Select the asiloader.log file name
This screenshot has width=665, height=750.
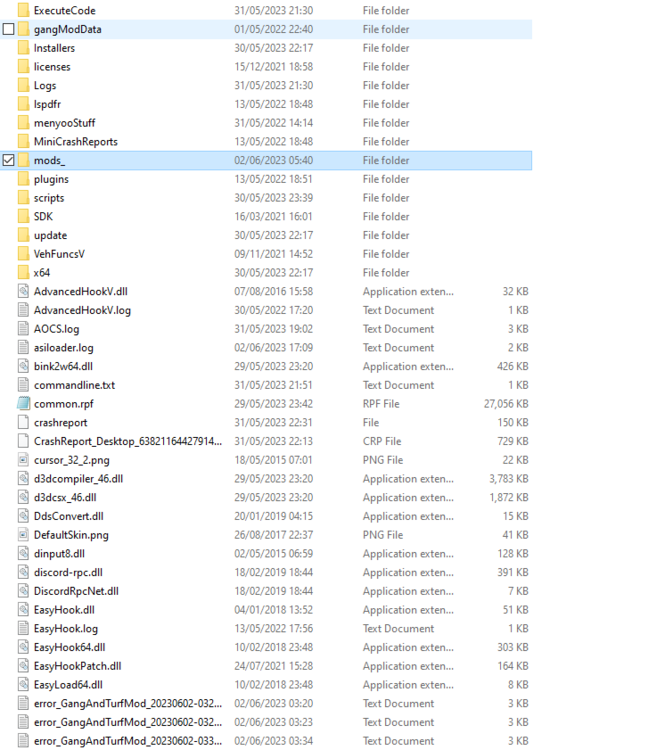[x=64, y=348]
